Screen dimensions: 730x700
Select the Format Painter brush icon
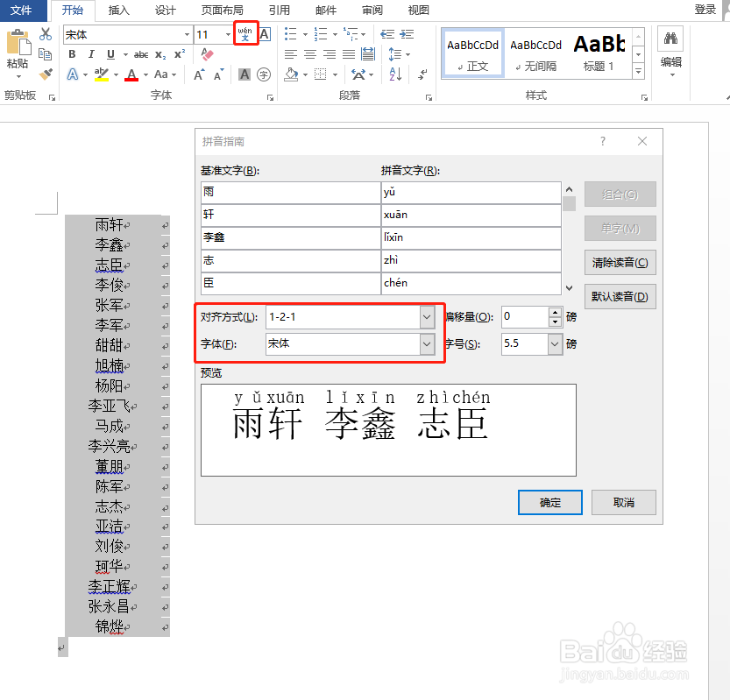[46, 73]
